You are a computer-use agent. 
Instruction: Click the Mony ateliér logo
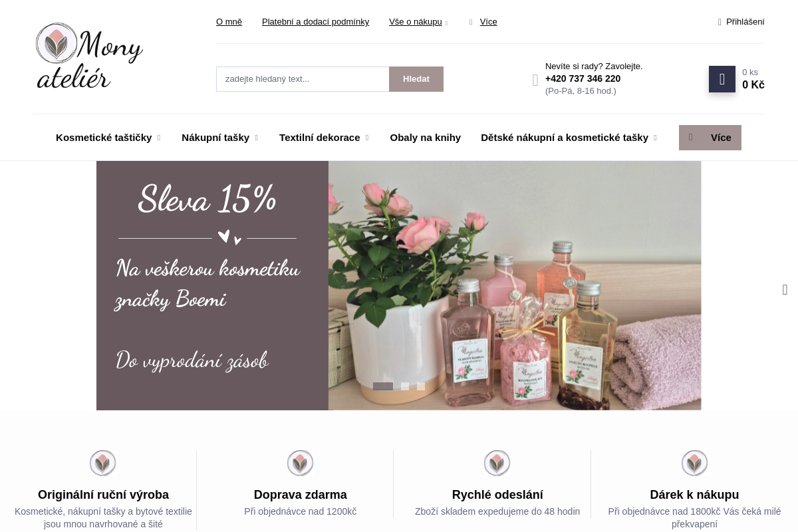89,56
